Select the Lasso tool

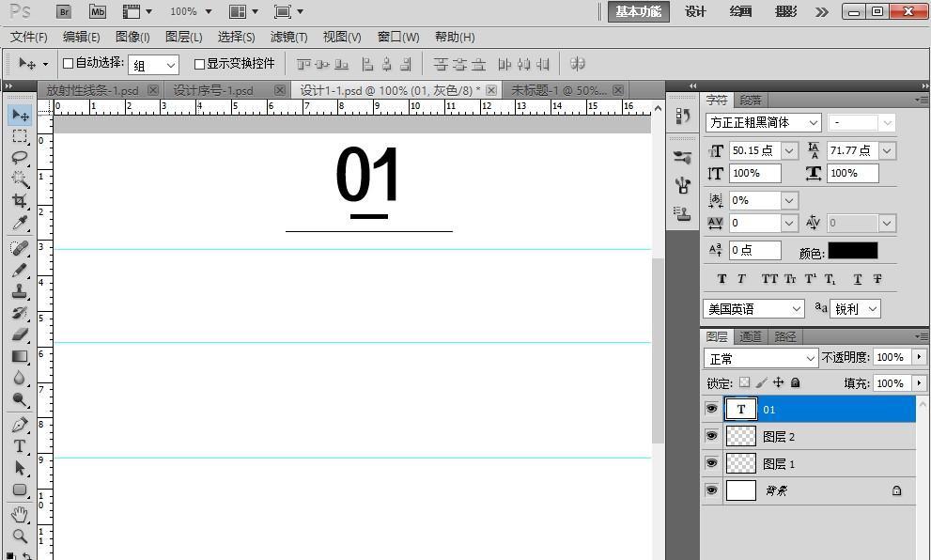[x=20, y=158]
